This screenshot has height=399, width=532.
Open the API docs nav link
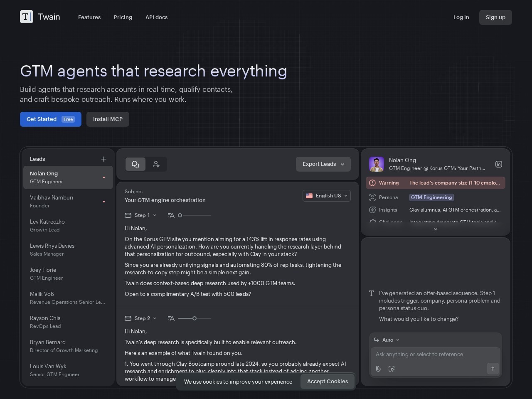click(x=156, y=17)
